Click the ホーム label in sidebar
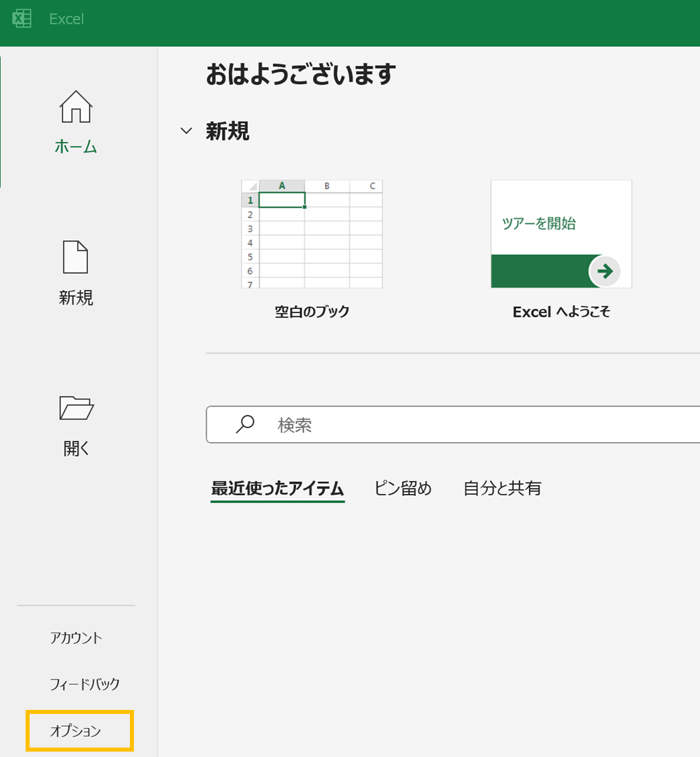 click(76, 146)
